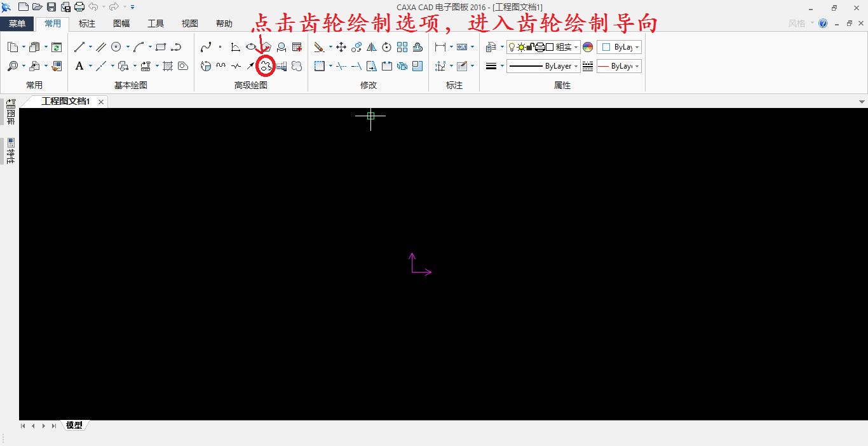Screen dimensions: 868x446
Task: Open circle tool dropdown arrow
Action: coord(128,47)
